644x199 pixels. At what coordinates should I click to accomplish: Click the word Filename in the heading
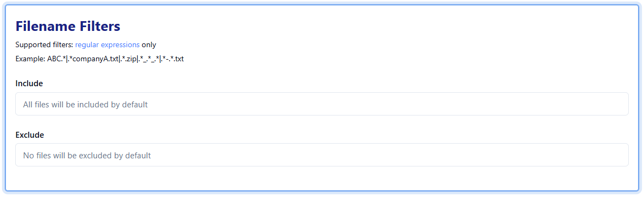[46, 26]
